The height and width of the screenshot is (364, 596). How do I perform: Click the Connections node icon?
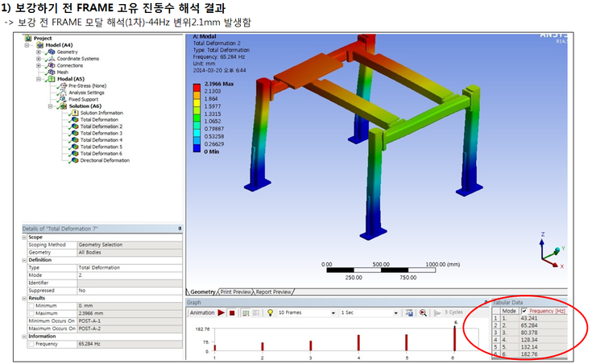52,65
